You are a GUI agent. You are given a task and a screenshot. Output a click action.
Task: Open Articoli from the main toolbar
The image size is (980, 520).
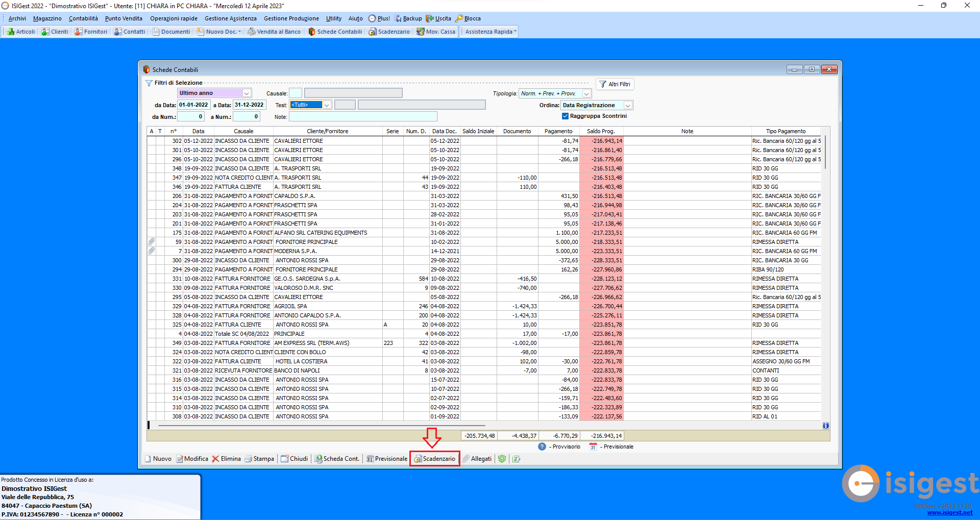[x=21, y=32]
